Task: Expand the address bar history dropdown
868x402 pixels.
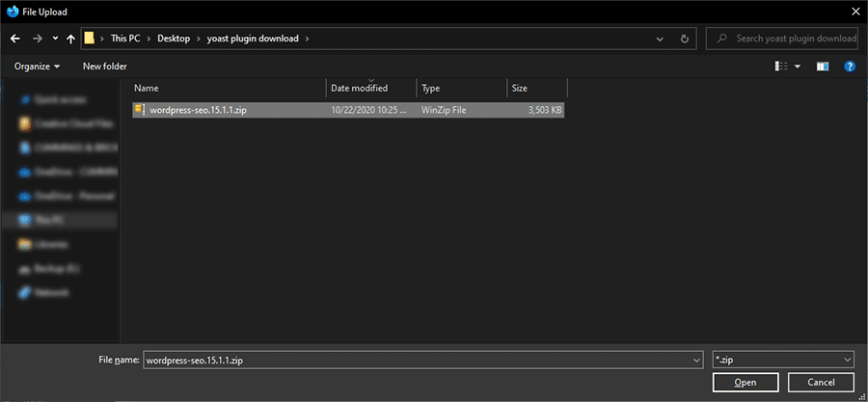Action: pos(660,39)
